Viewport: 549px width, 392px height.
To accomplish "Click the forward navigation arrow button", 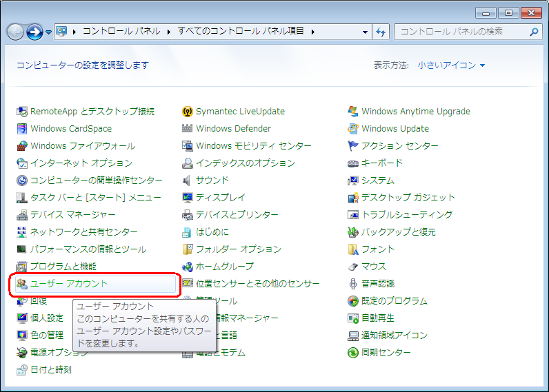I will click(34, 32).
